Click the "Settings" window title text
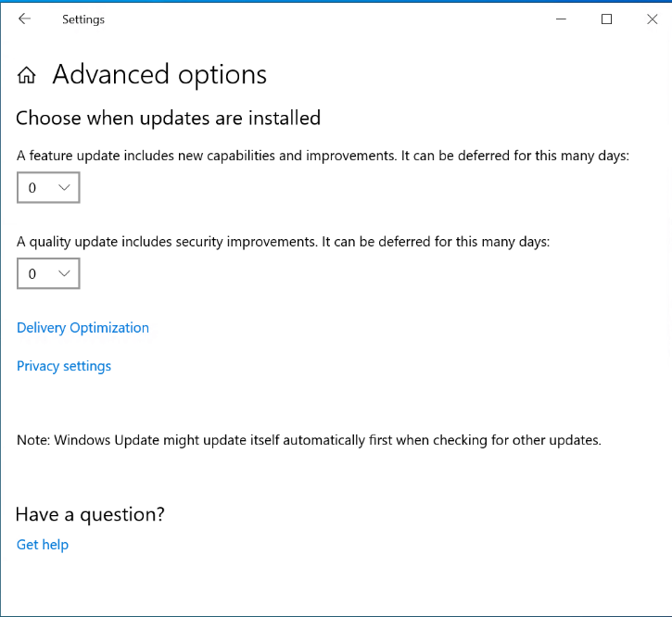Screen dimensions: 672x617 (x=83, y=19)
